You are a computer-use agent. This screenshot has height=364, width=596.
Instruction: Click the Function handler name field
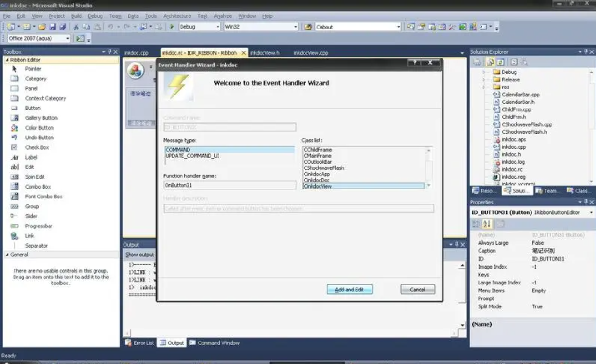pos(230,185)
